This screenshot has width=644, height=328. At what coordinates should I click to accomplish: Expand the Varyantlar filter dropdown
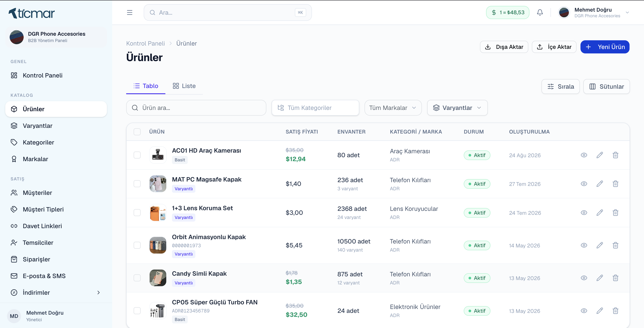point(457,108)
